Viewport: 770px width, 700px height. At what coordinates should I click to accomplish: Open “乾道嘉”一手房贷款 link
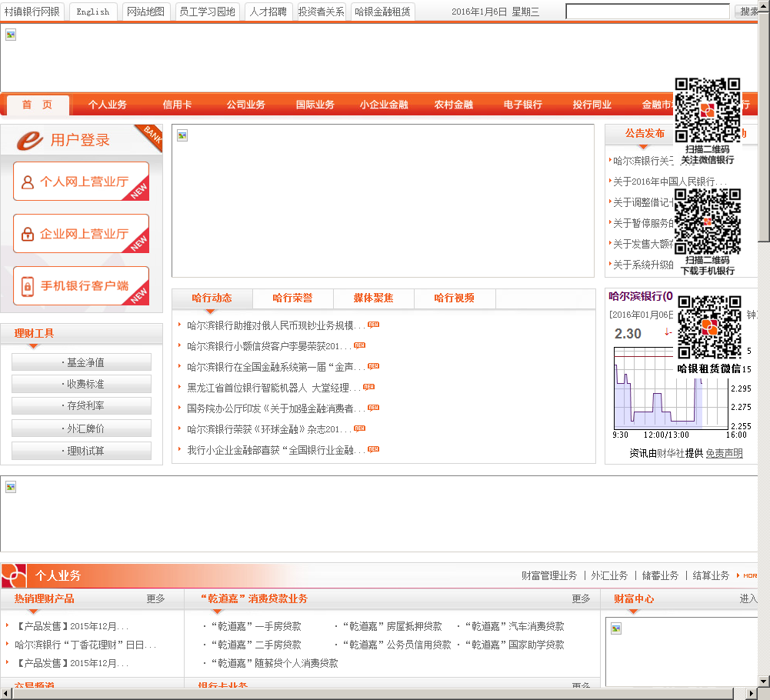(x=256, y=627)
